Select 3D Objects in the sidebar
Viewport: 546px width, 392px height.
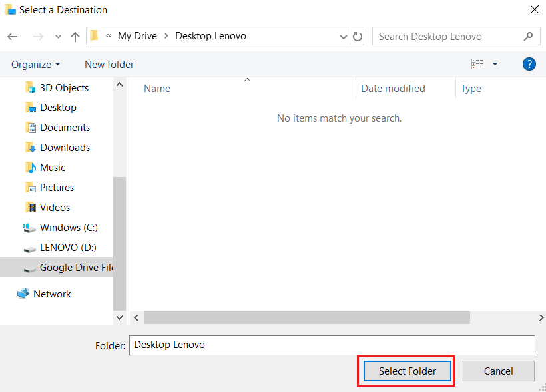64,88
